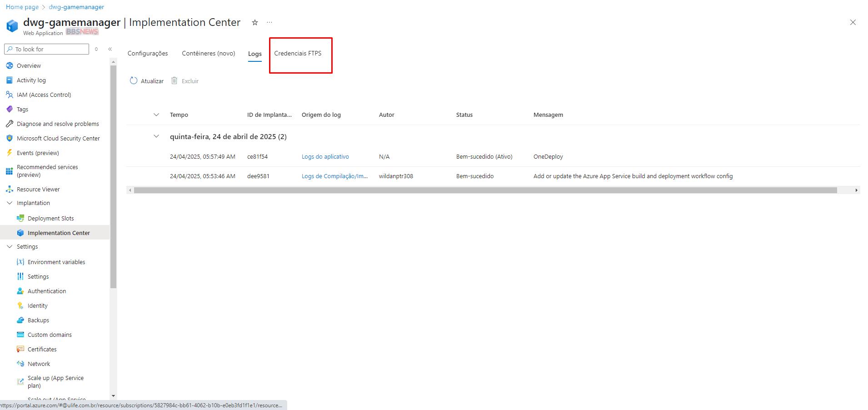Open Deployment Slots in sidebar
This screenshot has width=868, height=410.
50,219
